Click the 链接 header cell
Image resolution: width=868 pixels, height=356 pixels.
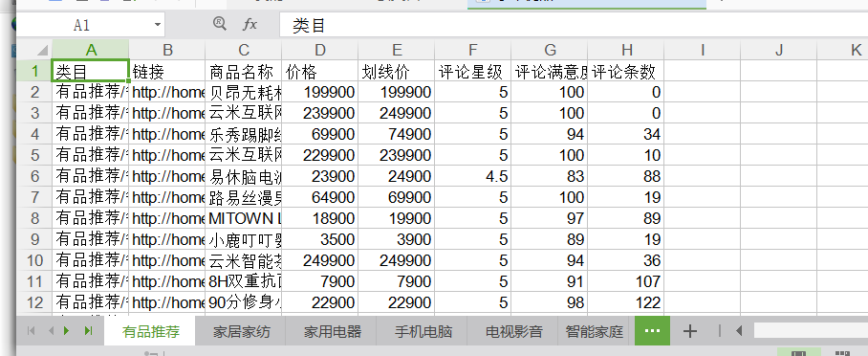tap(167, 71)
